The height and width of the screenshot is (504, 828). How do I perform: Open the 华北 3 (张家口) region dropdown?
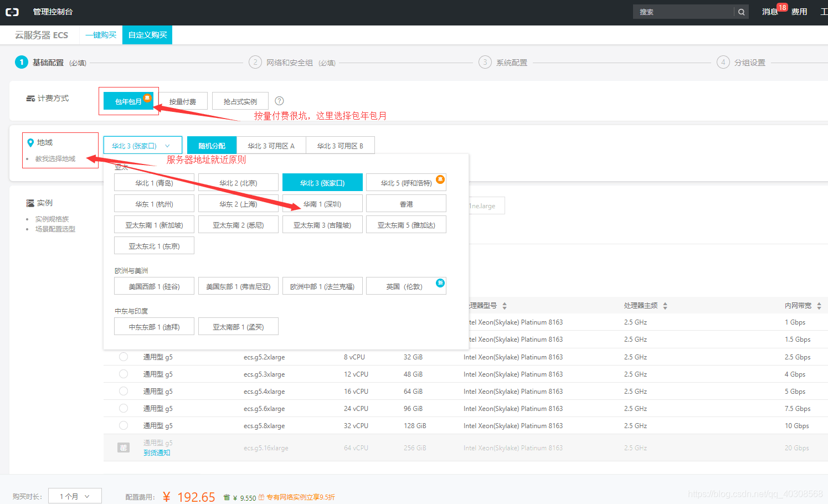(x=143, y=146)
